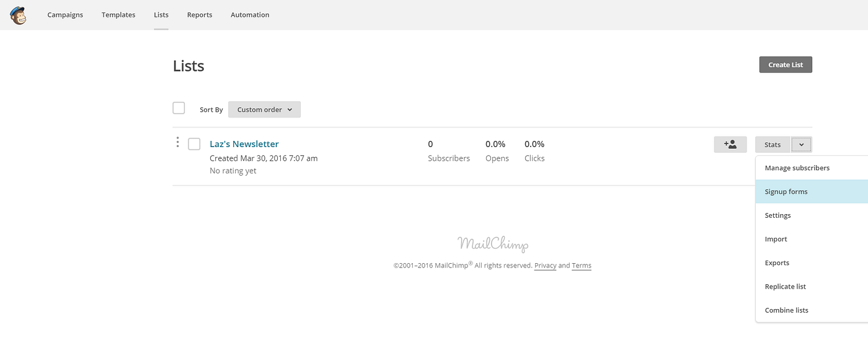Click the Create List button

(786, 65)
